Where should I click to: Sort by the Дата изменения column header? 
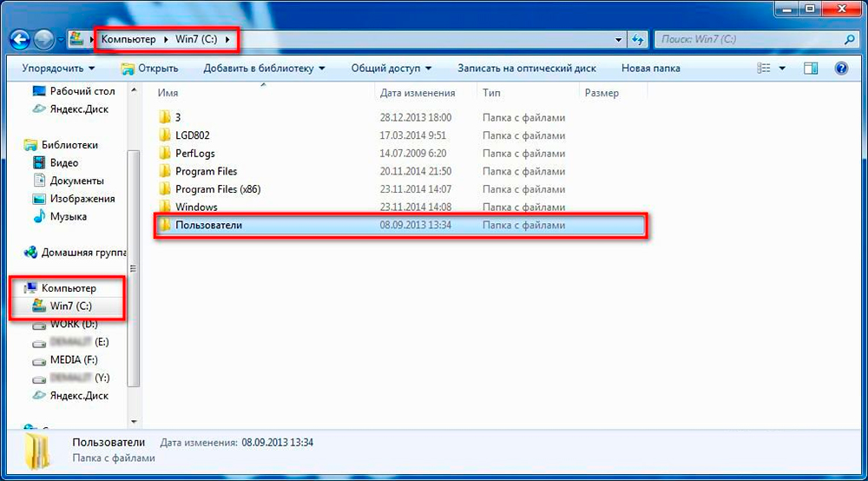pyautogui.click(x=418, y=93)
